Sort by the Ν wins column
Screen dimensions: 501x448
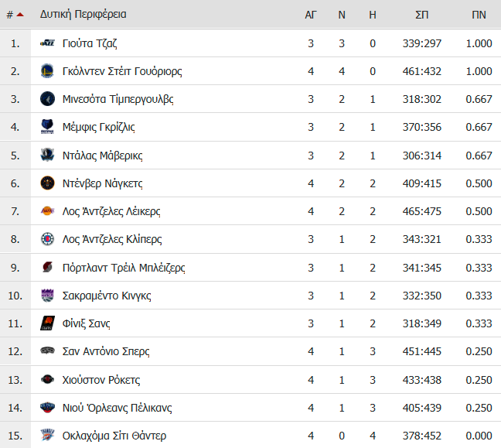[x=342, y=15]
